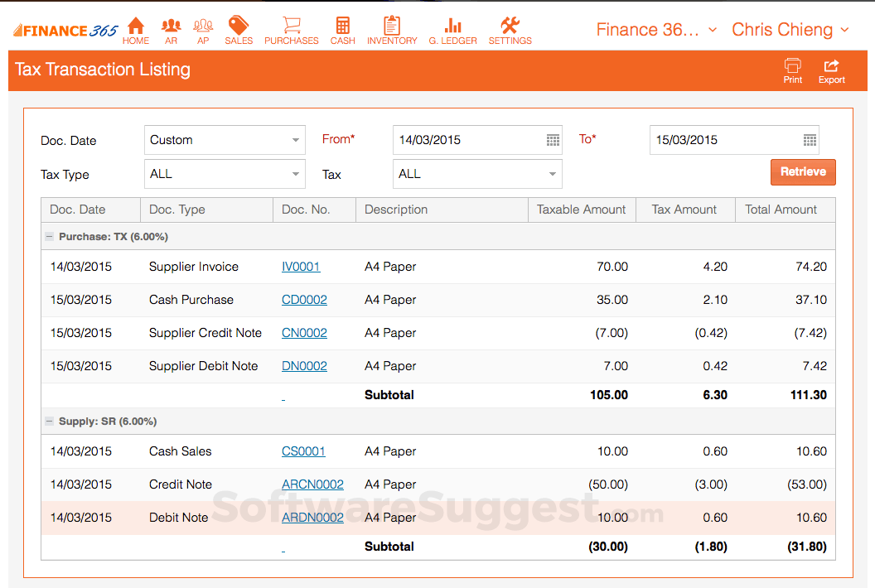
Task: Click the Retrieve button
Action: click(803, 172)
